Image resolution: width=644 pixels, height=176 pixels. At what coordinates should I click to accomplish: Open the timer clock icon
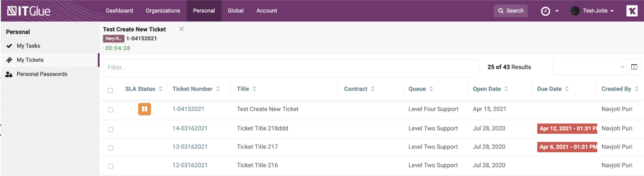tap(545, 11)
